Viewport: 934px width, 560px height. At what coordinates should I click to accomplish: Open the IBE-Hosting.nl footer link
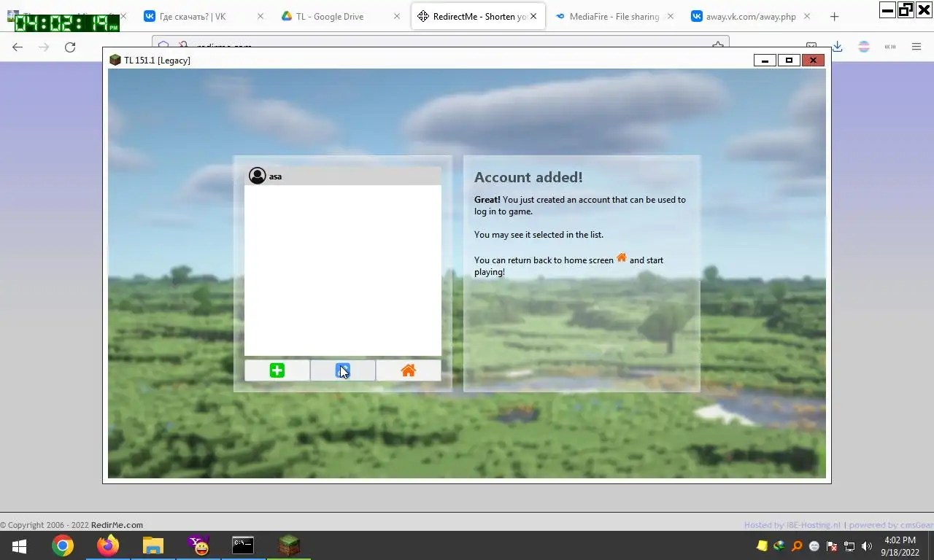(814, 525)
